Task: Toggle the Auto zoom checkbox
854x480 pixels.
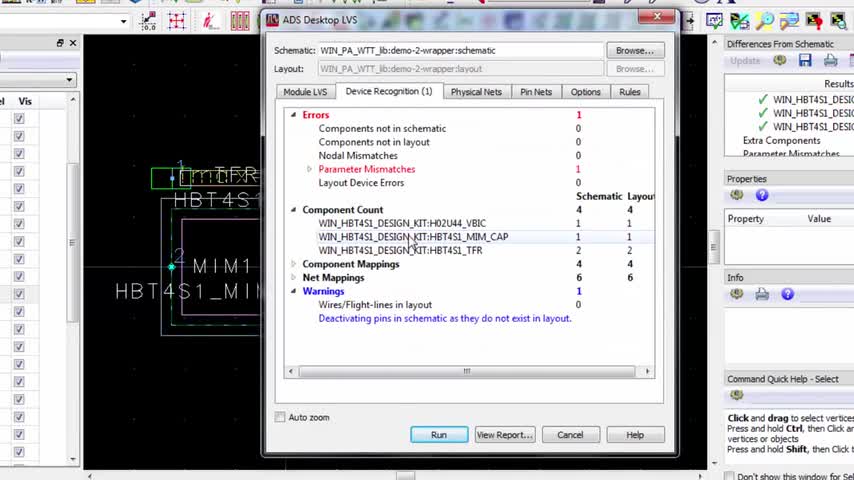Action: point(280,417)
